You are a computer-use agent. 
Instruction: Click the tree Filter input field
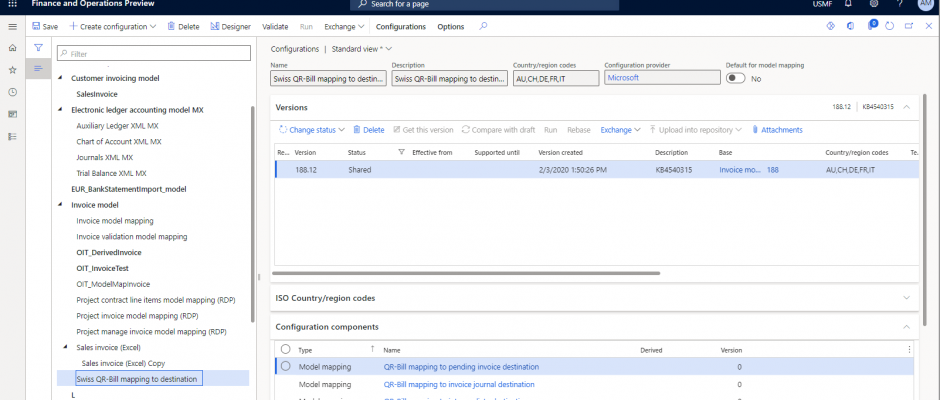pos(153,54)
